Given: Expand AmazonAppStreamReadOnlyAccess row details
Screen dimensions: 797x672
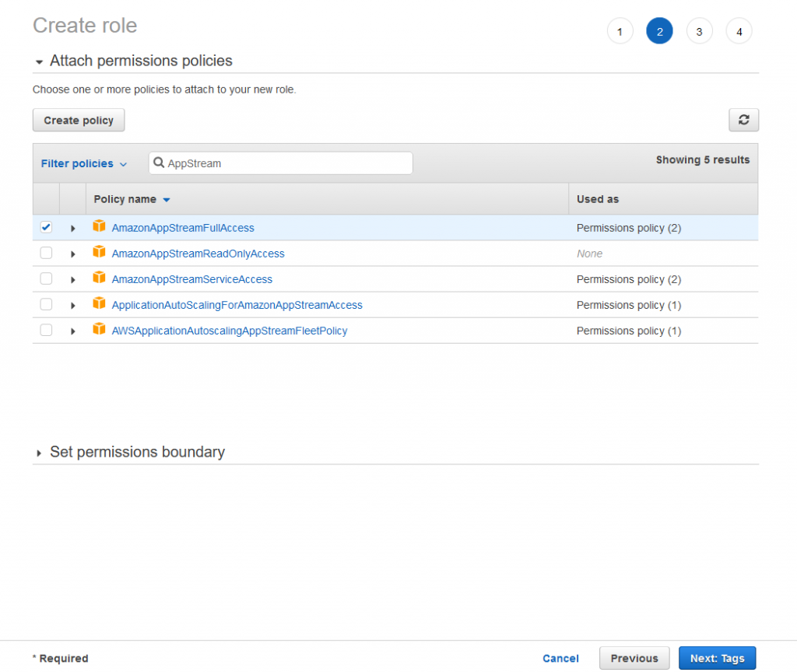Looking at the screenshot, I should [73, 254].
